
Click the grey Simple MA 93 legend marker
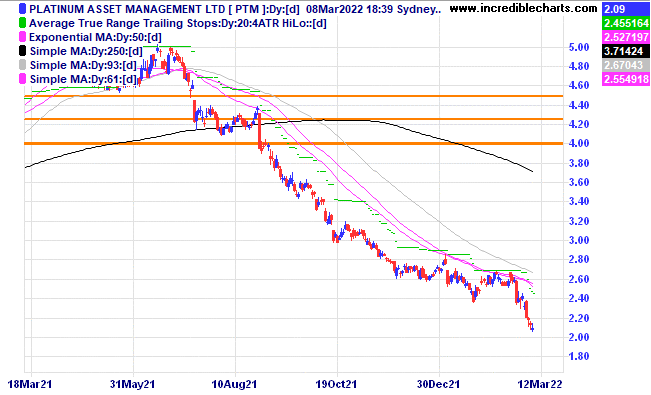click(x=22, y=65)
